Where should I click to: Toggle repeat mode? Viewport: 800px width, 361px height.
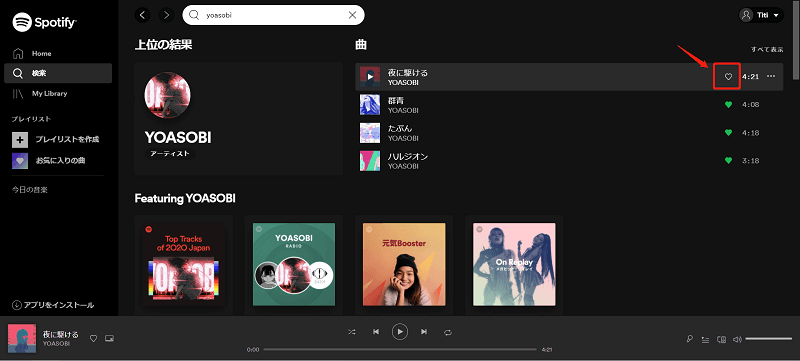(448, 332)
